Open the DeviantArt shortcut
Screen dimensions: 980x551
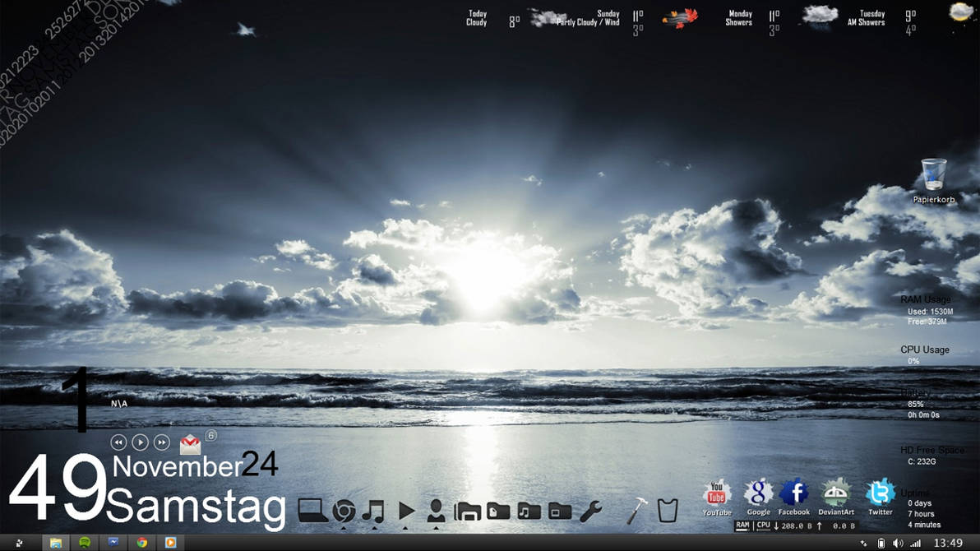836,493
